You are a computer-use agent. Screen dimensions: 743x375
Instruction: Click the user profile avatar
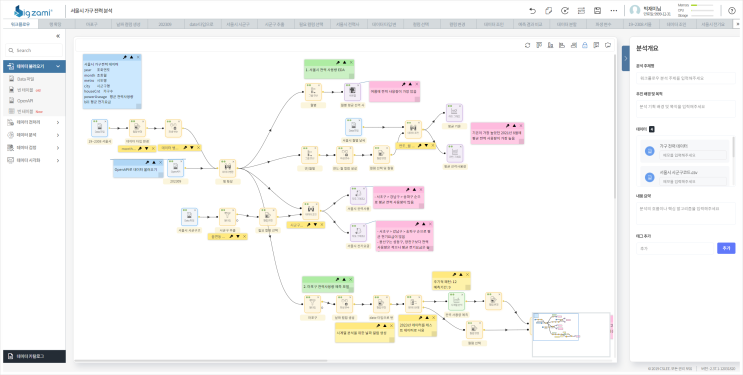coord(634,10)
